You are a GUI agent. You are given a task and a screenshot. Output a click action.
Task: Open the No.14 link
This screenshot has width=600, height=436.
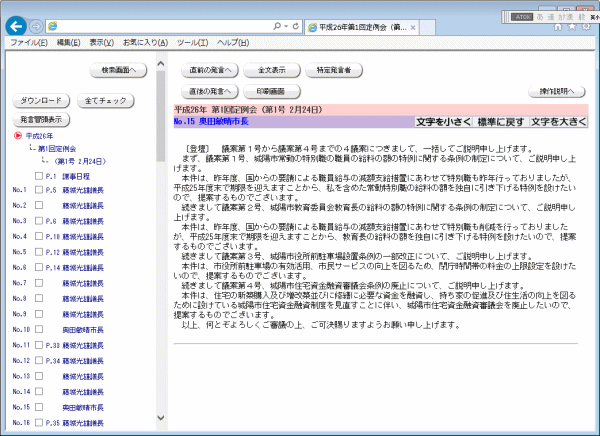tap(21, 392)
